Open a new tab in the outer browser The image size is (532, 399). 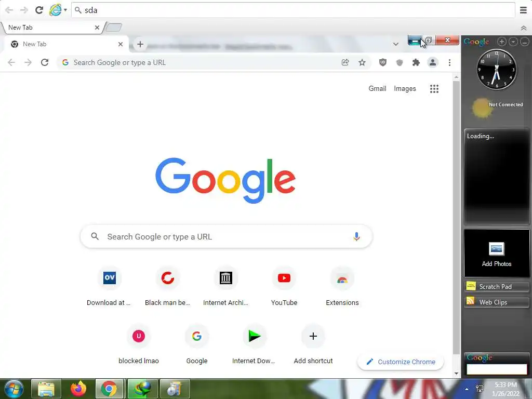point(114,28)
